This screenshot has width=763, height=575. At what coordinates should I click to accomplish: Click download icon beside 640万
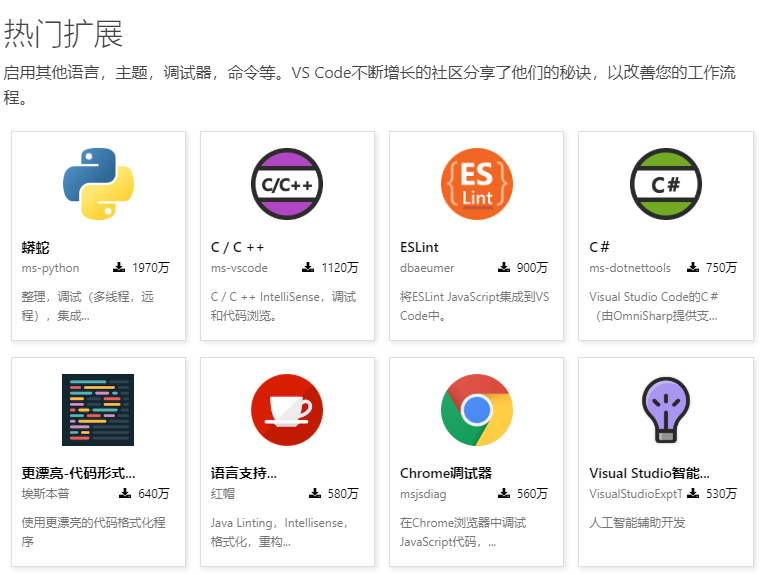pyautogui.click(x=125, y=493)
